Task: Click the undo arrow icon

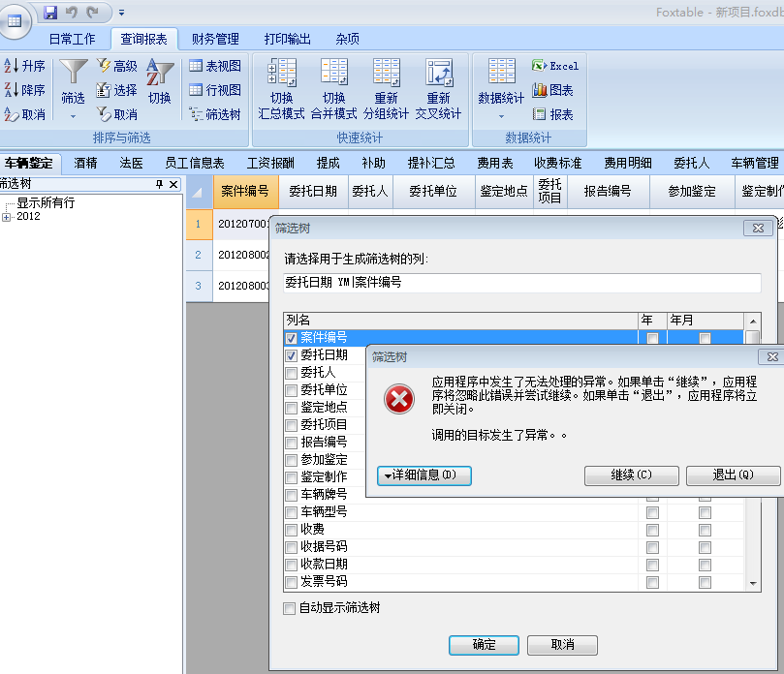Action: pos(72,12)
